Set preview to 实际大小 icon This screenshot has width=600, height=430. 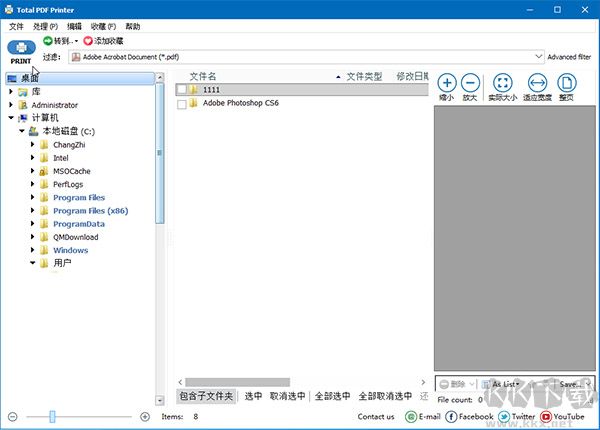[502, 83]
